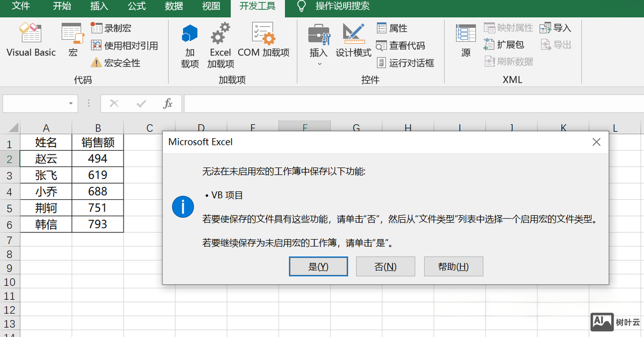
Task: Switch to the 数据 tab
Action: click(174, 6)
